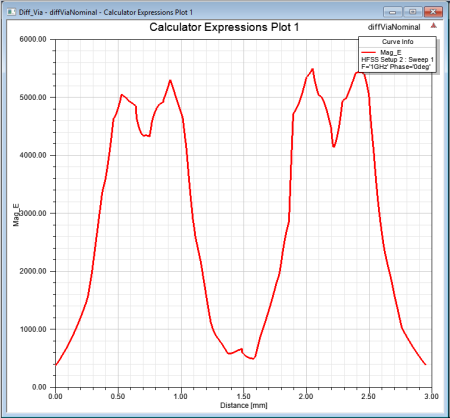Select the Distance [mm] horizontal axis label

point(244,405)
